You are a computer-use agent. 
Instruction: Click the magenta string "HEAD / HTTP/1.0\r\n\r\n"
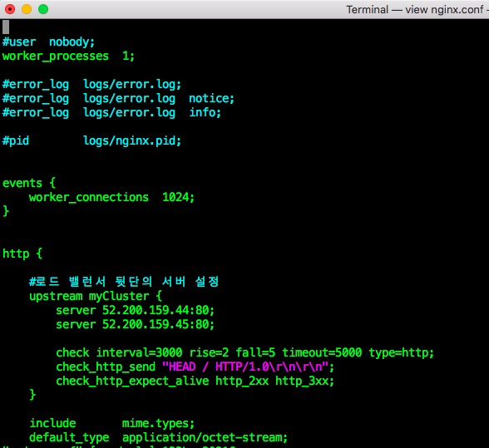(246, 367)
